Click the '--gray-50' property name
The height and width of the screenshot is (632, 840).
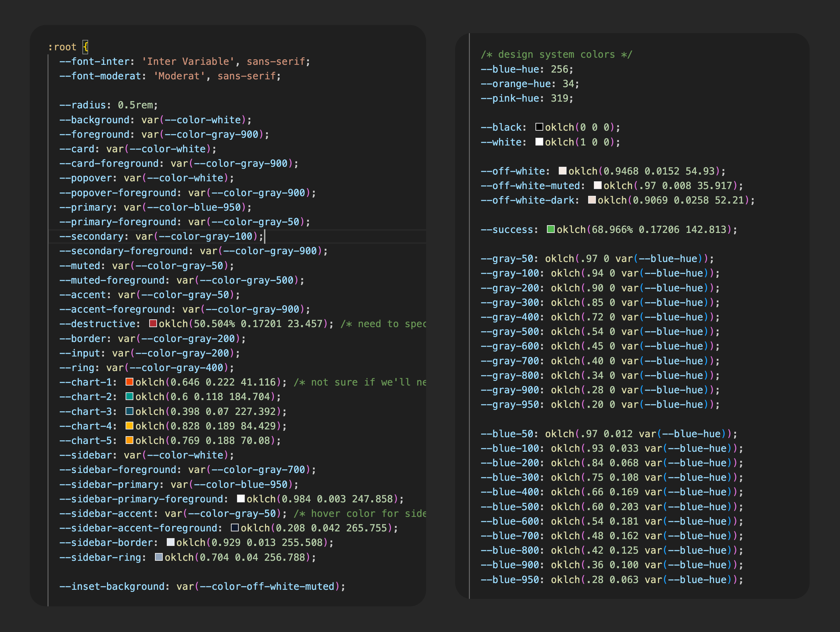507,259
